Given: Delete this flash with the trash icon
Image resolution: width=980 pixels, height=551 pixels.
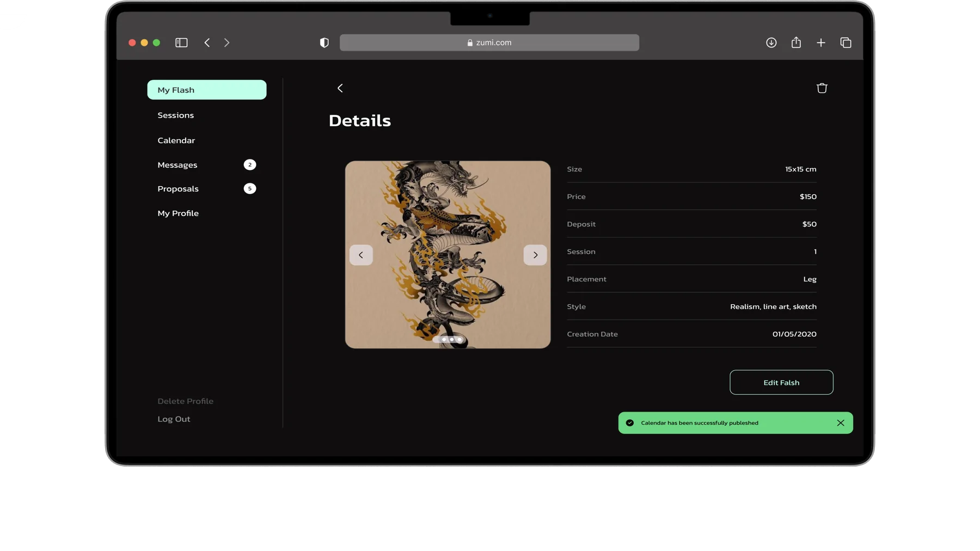Looking at the screenshot, I should pos(822,88).
